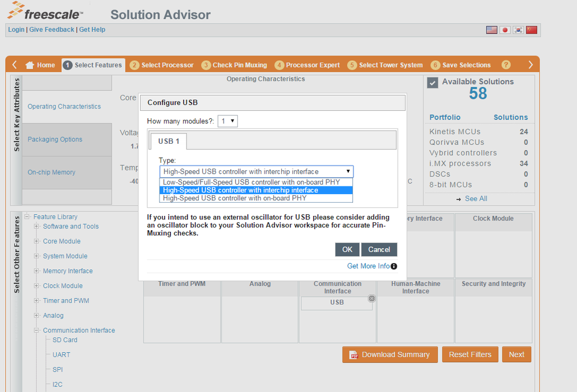Open Select Tower System step
Viewport: 577px width, 392px height.
(385, 65)
